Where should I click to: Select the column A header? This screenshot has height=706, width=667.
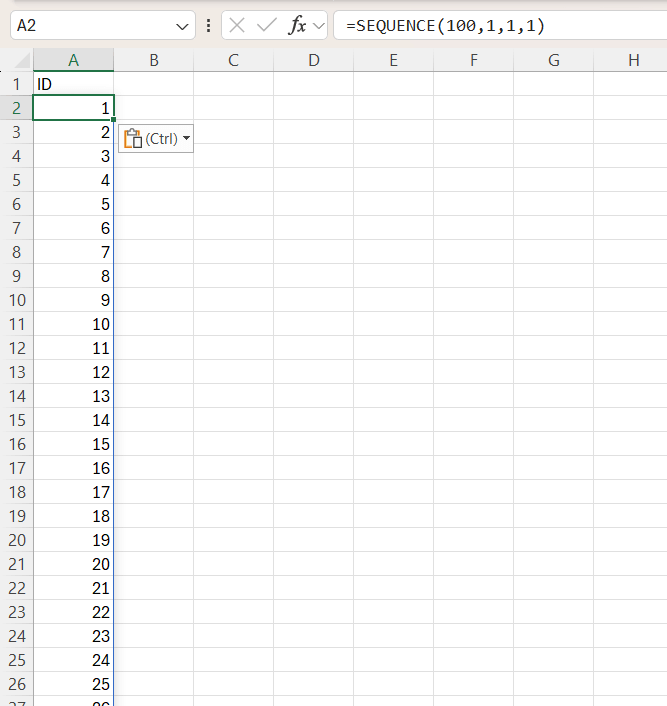(73, 61)
